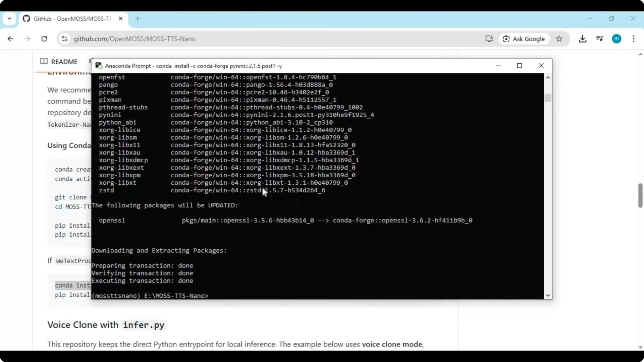Click 'The following packages will be UPDATED' line
644x362 pixels.
click(165, 205)
